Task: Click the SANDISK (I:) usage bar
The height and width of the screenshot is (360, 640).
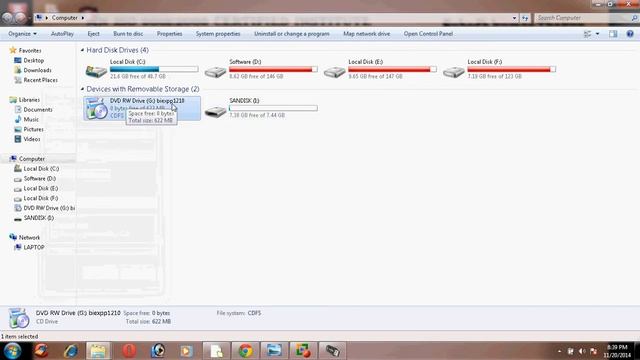Action: click(x=273, y=108)
